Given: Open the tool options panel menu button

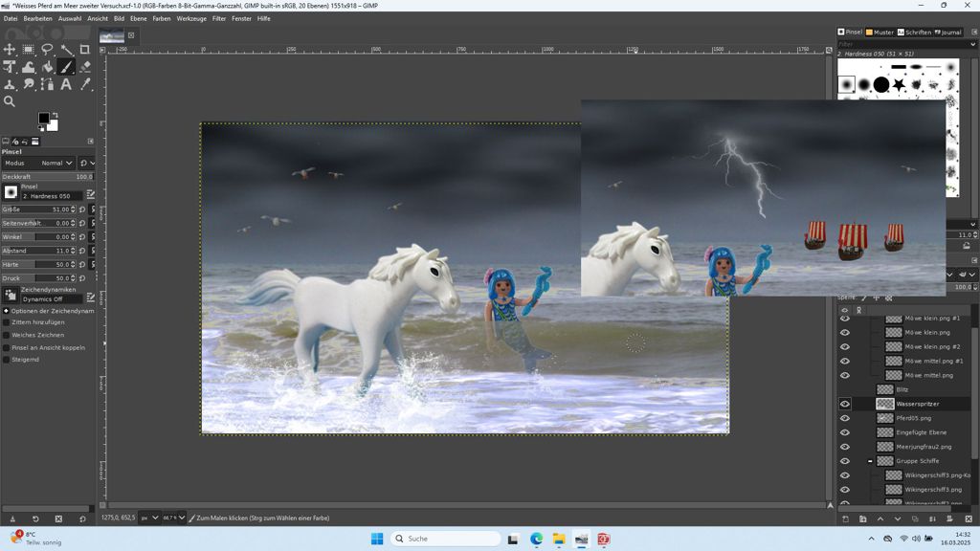Looking at the screenshot, I should click(90, 142).
